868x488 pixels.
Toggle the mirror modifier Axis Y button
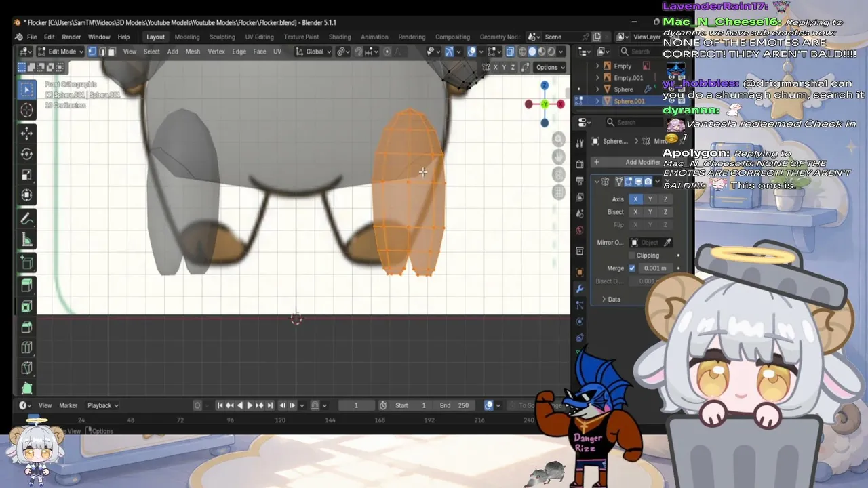click(650, 199)
